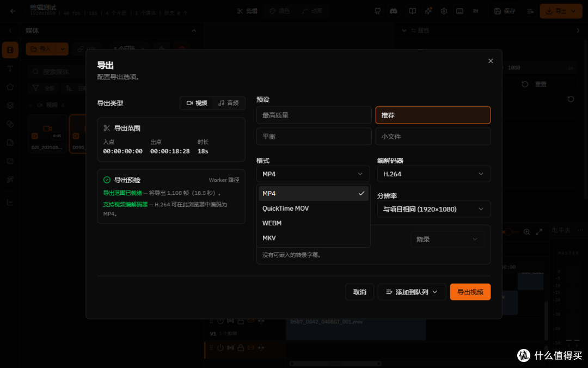Switch language with the ZH button
The width and height of the screenshot is (588, 368).
point(475,11)
